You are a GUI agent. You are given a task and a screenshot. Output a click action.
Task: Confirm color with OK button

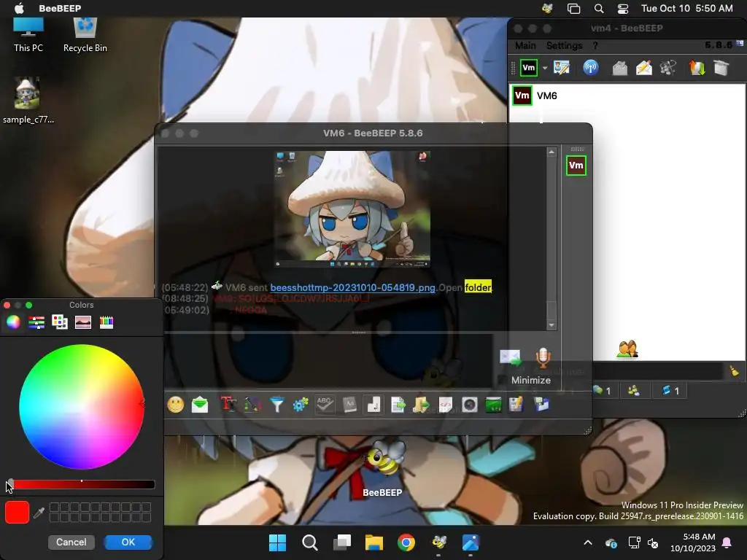[128, 542]
